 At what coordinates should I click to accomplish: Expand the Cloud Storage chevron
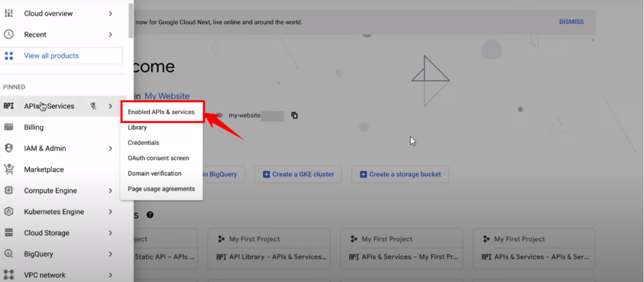coord(111,233)
